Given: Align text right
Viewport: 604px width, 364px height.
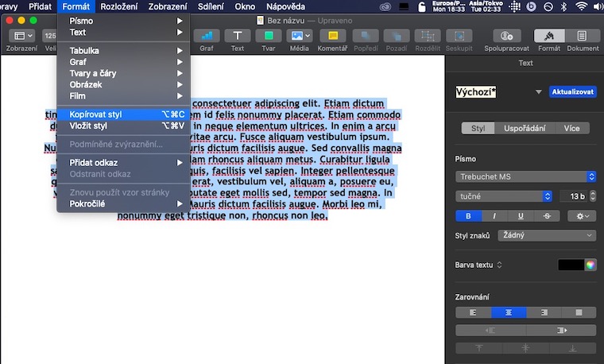Looking at the screenshot, I should tap(544, 312).
